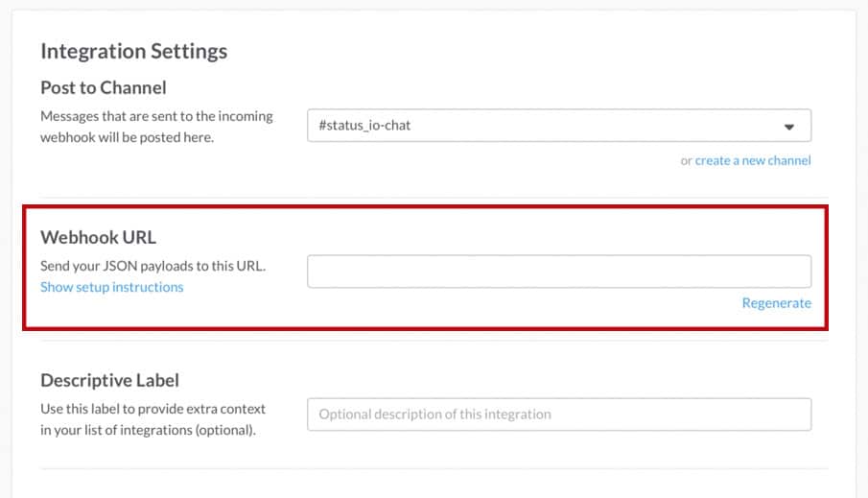The image size is (868, 498).
Task: Click the Send your JSON payloads sentence
Action: click(152, 266)
